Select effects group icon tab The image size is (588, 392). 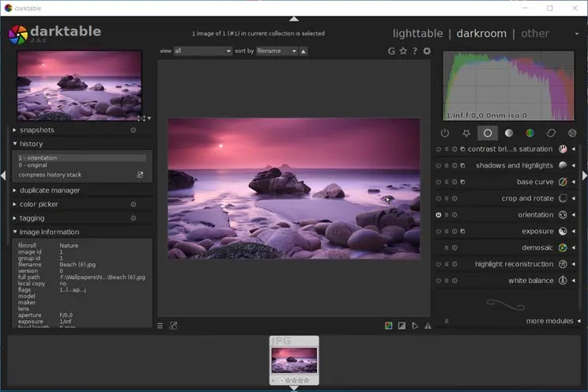(572, 133)
